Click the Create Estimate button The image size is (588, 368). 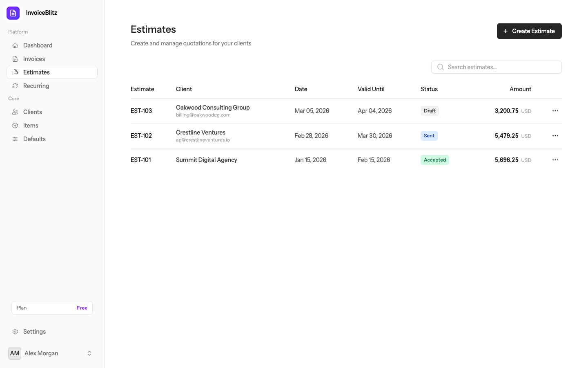[529, 31]
